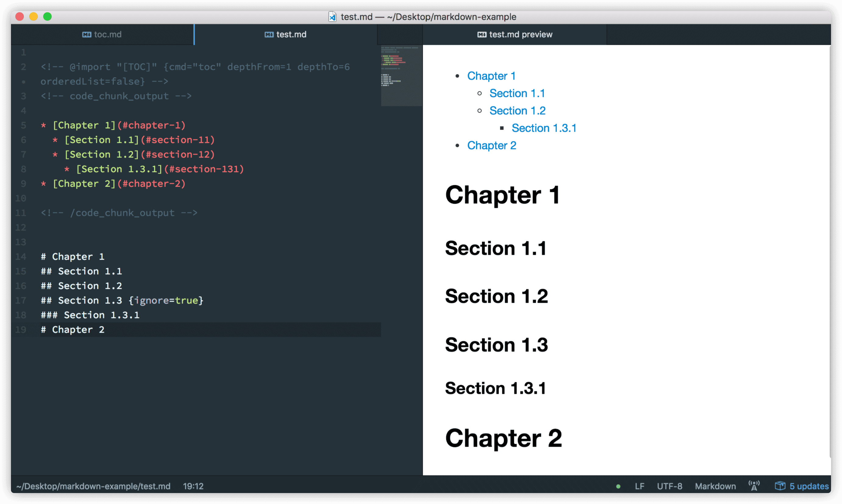Click the markdown icon on test.md tab

tap(269, 35)
